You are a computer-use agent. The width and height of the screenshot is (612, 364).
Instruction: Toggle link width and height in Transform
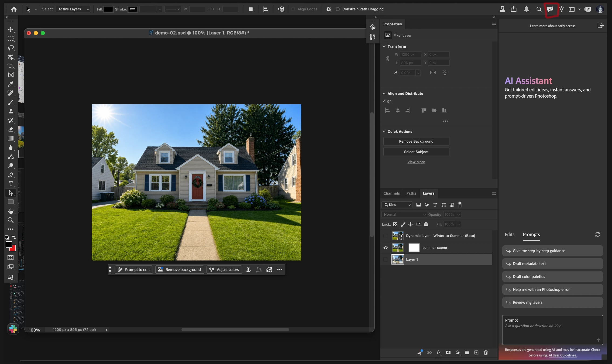pyautogui.click(x=388, y=59)
